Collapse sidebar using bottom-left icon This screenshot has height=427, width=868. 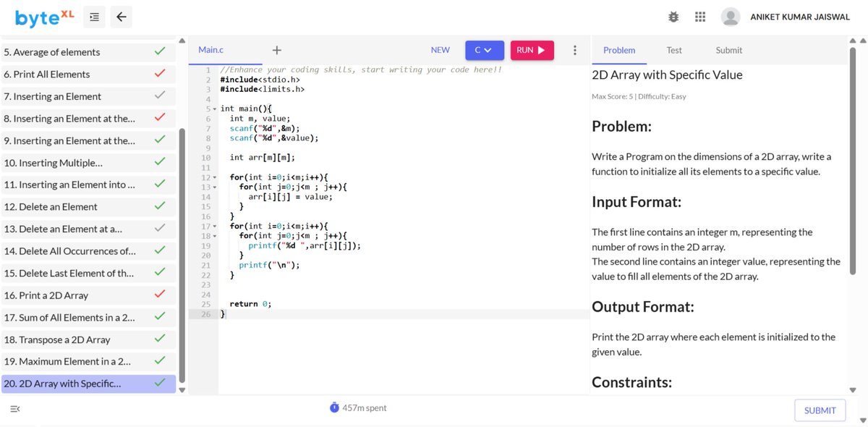(15, 410)
